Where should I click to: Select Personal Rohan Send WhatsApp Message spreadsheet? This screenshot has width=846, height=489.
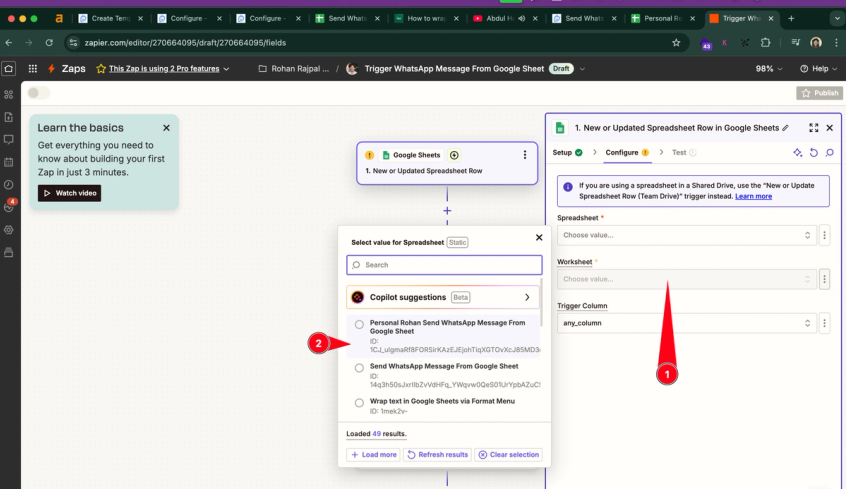(x=443, y=336)
